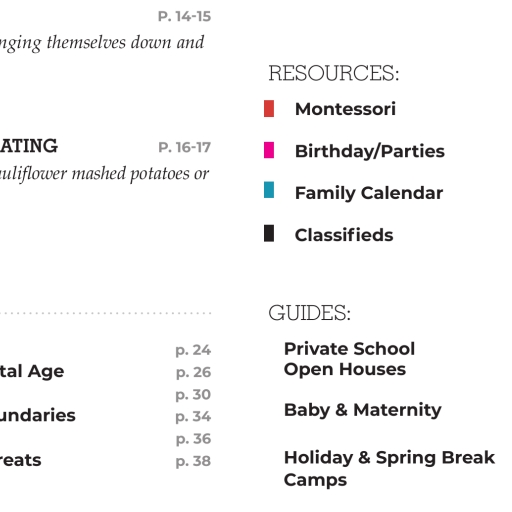The image size is (512, 512).
Task: Select the Family Calendar resource
Action: point(369,193)
